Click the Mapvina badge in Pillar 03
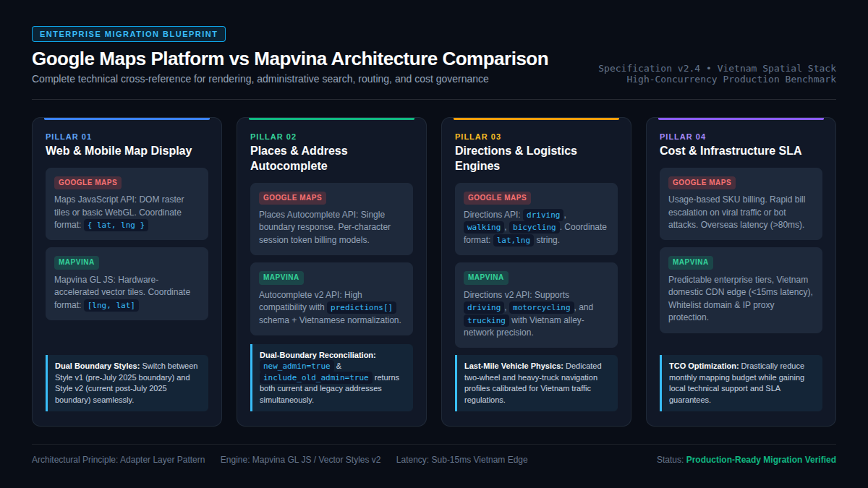Viewport: 868px width, 488px height. 487,278
